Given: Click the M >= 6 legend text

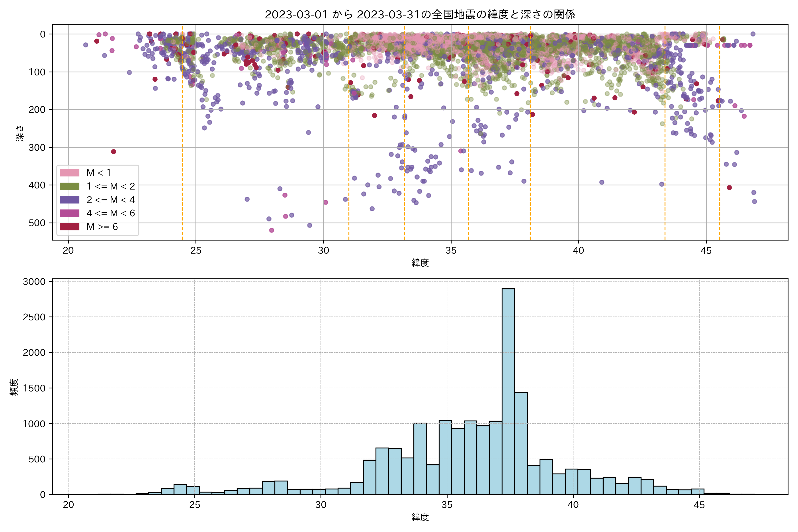Looking at the screenshot, I should tap(102, 227).
